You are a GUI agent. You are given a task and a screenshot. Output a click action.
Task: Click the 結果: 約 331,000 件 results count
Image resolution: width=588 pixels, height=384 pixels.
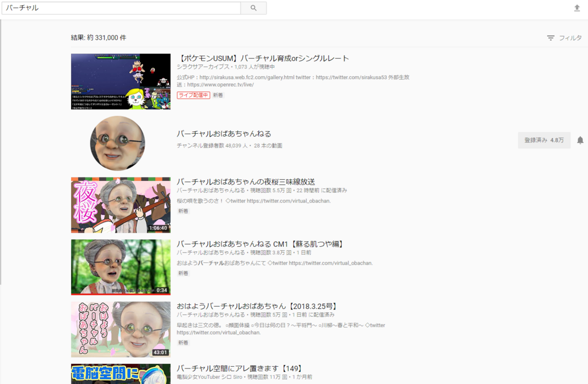99,38
